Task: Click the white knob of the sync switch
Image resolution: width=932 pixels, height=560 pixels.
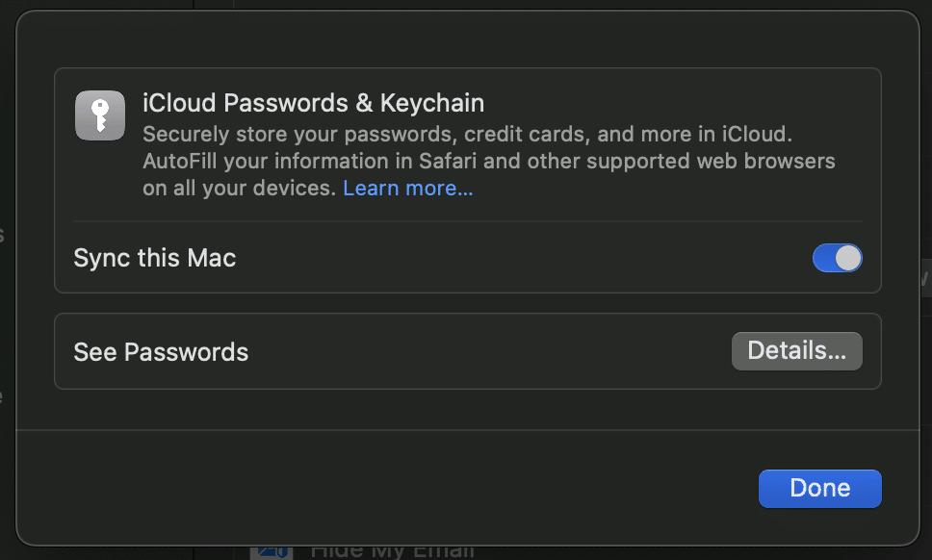Action: [849, 258]
